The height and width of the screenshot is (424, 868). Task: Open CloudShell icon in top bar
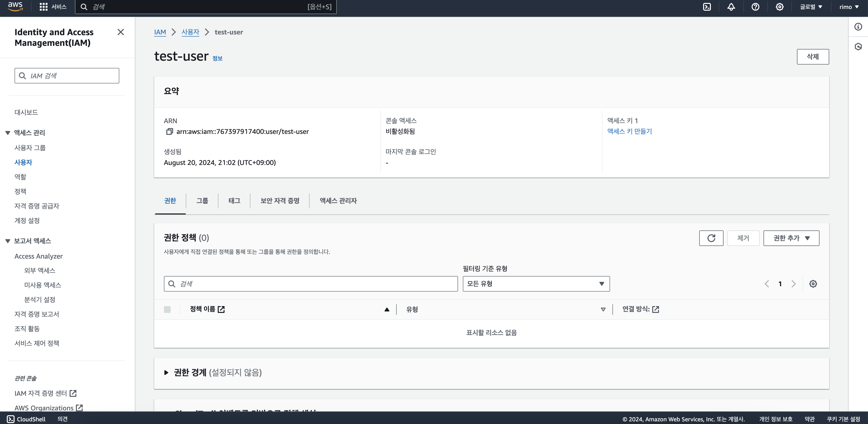[707, 7]
